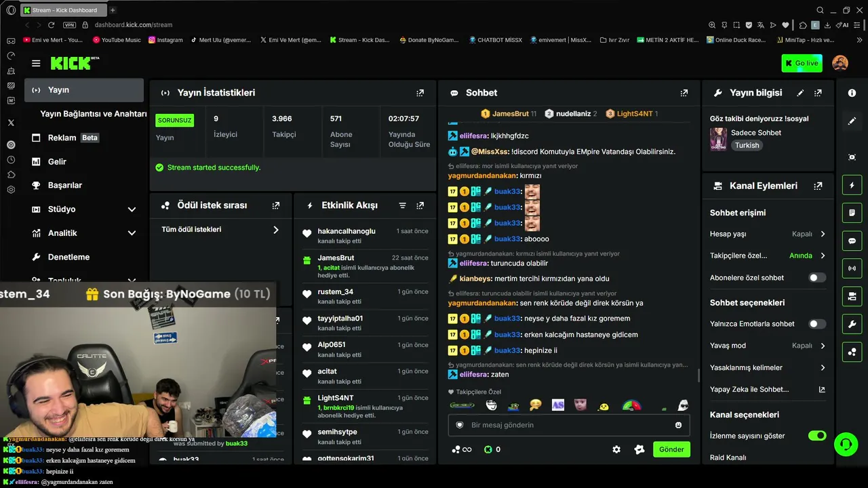The image size is (868, 488).
Task: Reload the page in the browser toolbar
Action: pos(51,25)
